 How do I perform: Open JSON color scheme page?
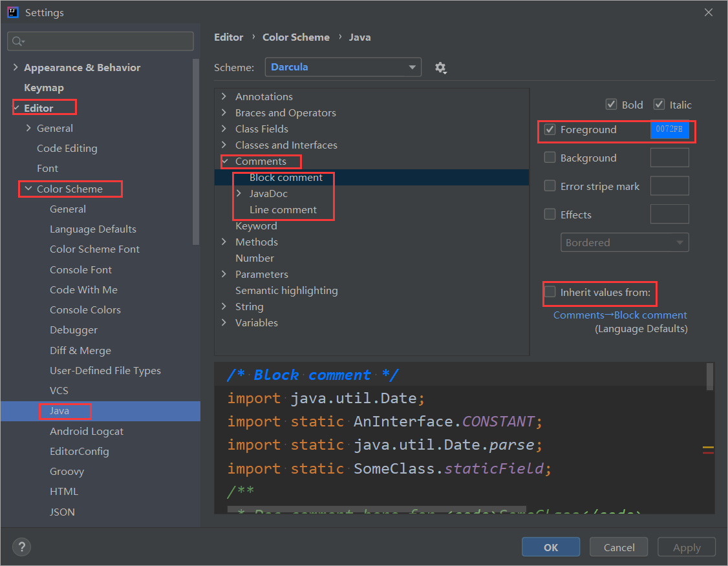(62, 512)
